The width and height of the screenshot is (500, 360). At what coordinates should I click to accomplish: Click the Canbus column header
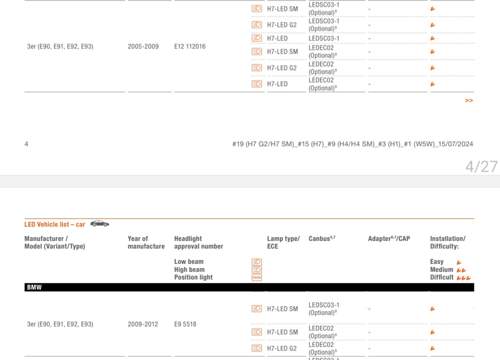[x=322, y=239]
